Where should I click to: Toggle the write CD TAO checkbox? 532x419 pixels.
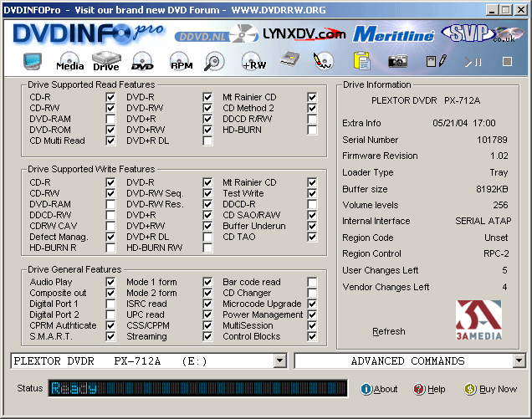pyautogui.click(x=312, y=237)
